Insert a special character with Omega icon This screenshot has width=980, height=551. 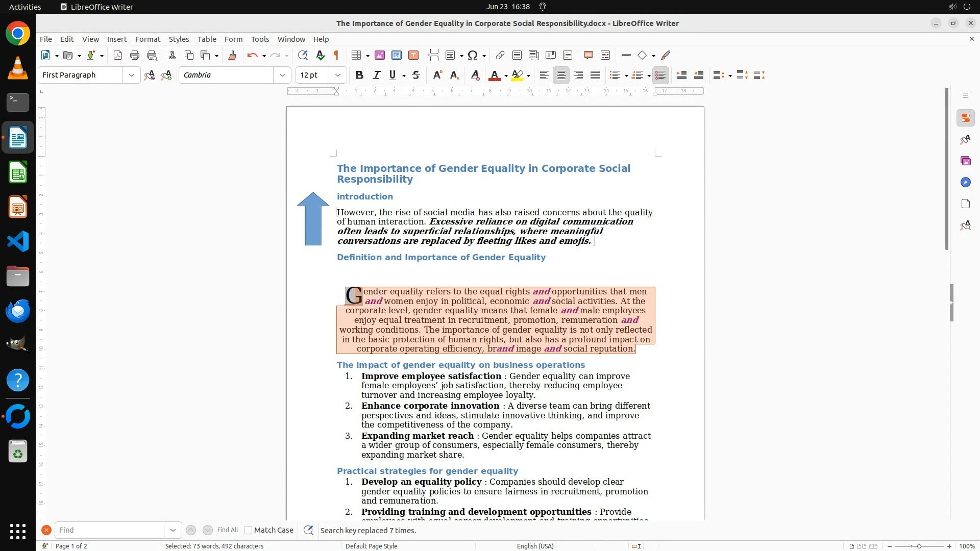tap(473, 55)
